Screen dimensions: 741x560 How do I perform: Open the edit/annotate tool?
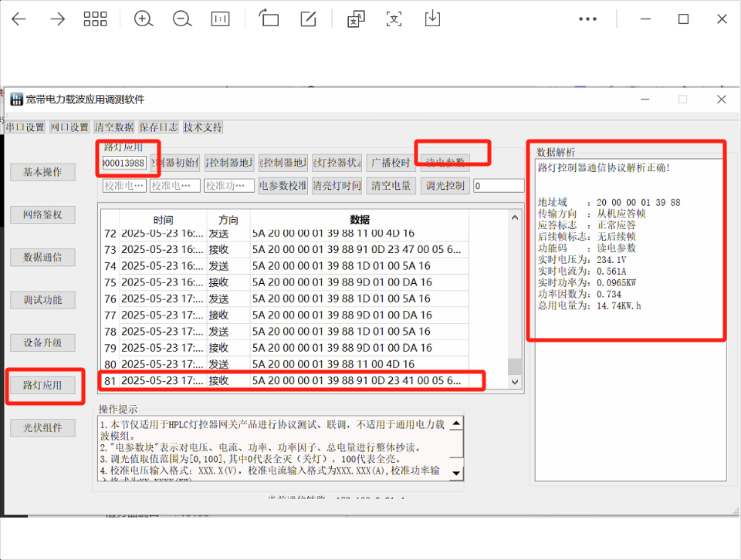(309, 19)
